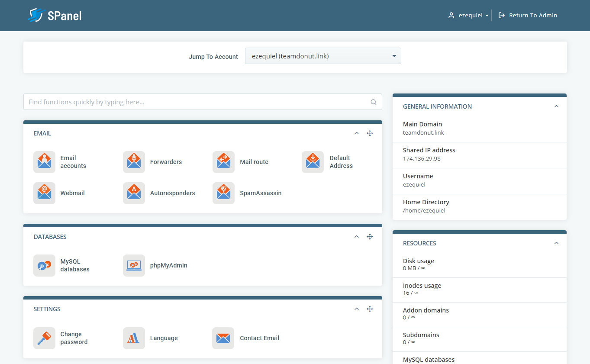Open Change password key icon
This screenshot has height=364, width=590.
point(44,338)
